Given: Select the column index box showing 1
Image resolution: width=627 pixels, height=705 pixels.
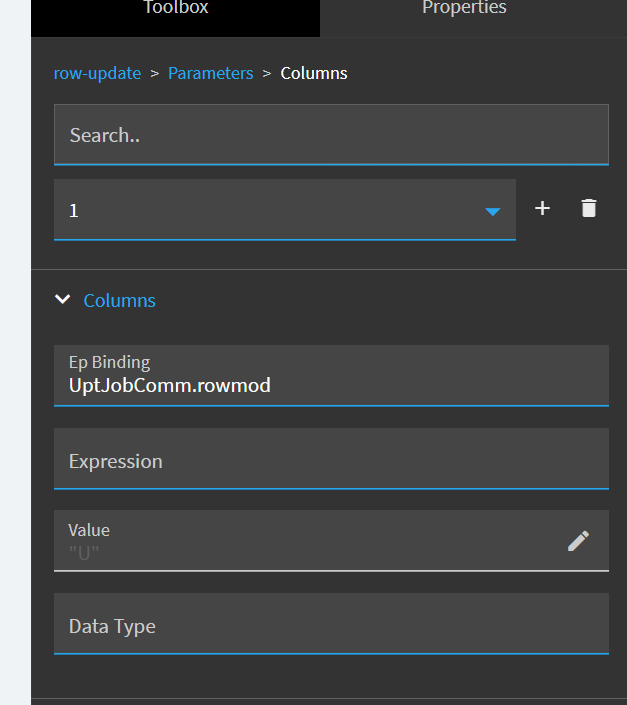Looking at the screenshot, I should (x=270, y=210).
